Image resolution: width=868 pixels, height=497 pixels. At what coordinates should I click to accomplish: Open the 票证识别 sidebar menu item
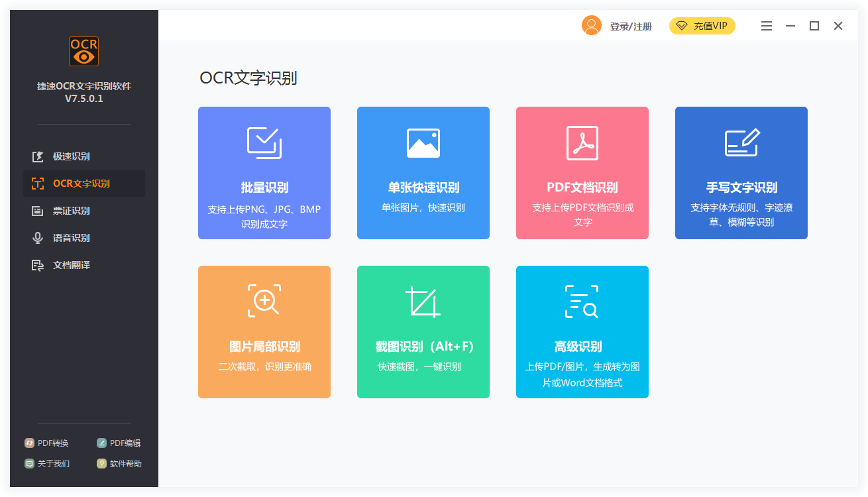click(84, 211)
